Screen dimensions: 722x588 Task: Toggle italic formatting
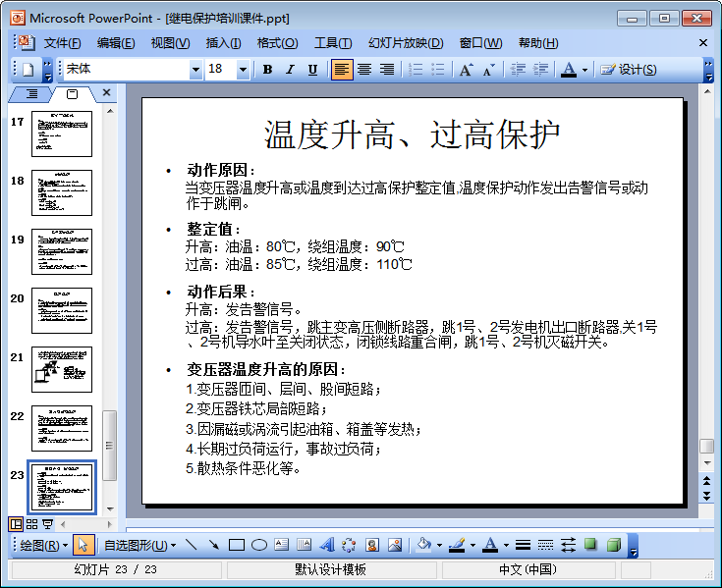click(x=290, y=70)
